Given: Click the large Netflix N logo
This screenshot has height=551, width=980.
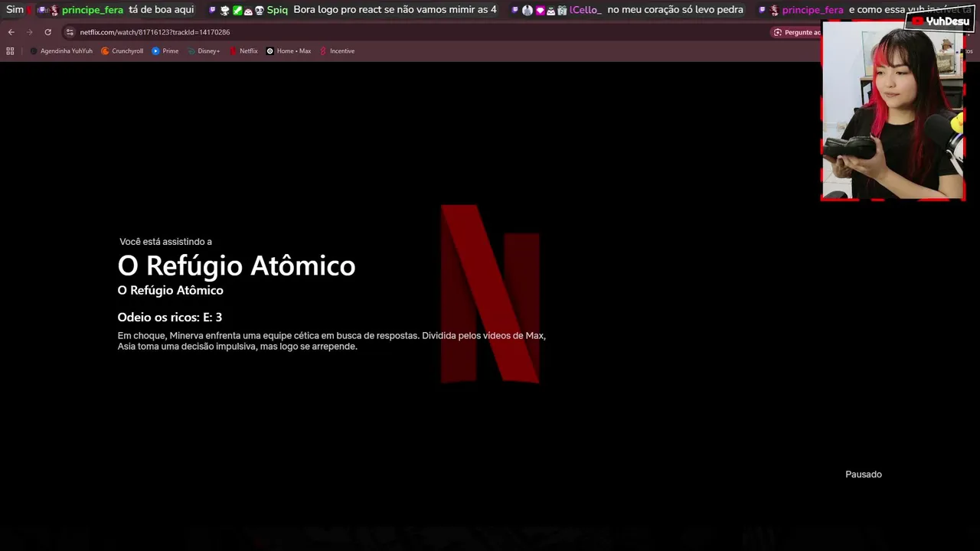Looking at the screenshot, I should (x=490, y=294).
